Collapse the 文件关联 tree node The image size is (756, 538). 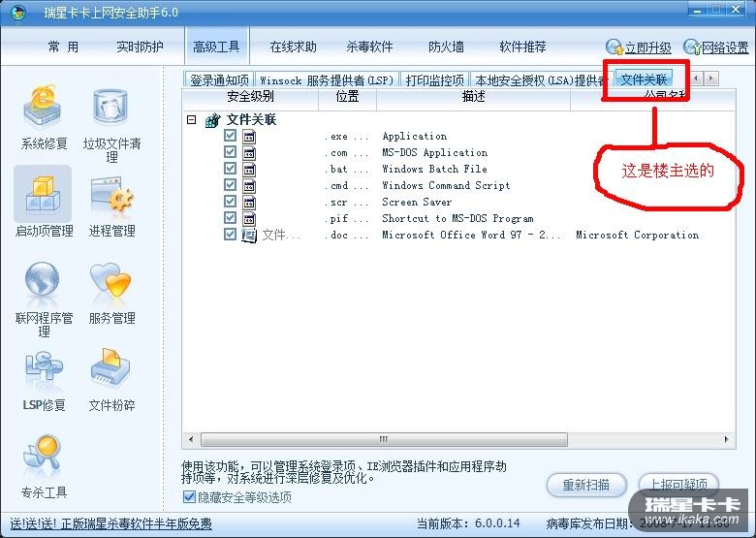pos(191,119)
